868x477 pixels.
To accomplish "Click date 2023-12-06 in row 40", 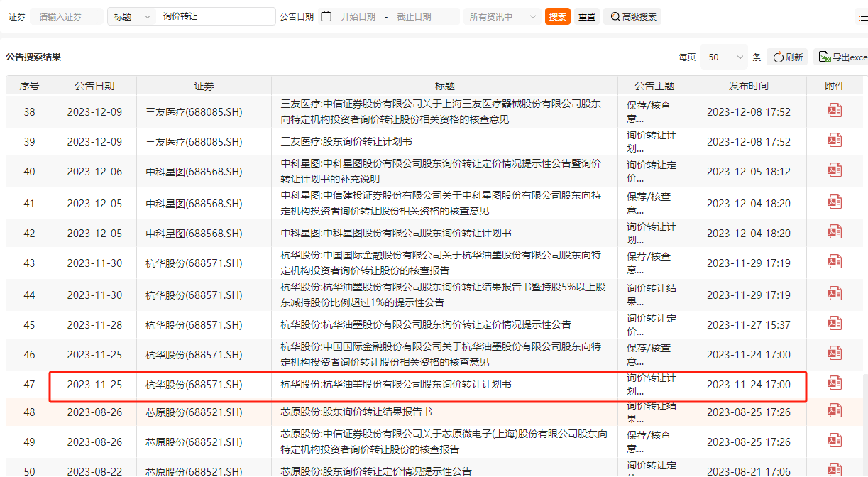I will point(94,171).
